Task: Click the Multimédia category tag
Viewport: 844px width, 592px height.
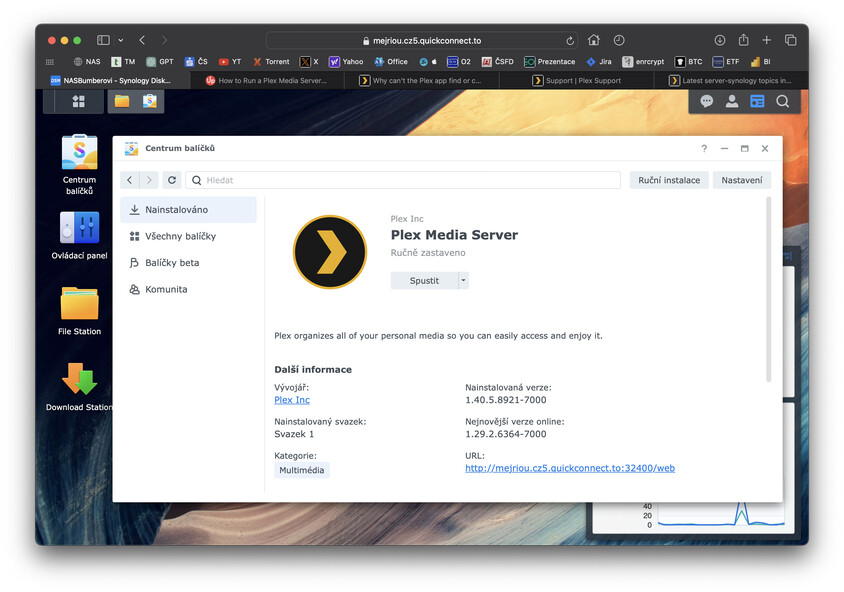Action: (x=301, y=470)
